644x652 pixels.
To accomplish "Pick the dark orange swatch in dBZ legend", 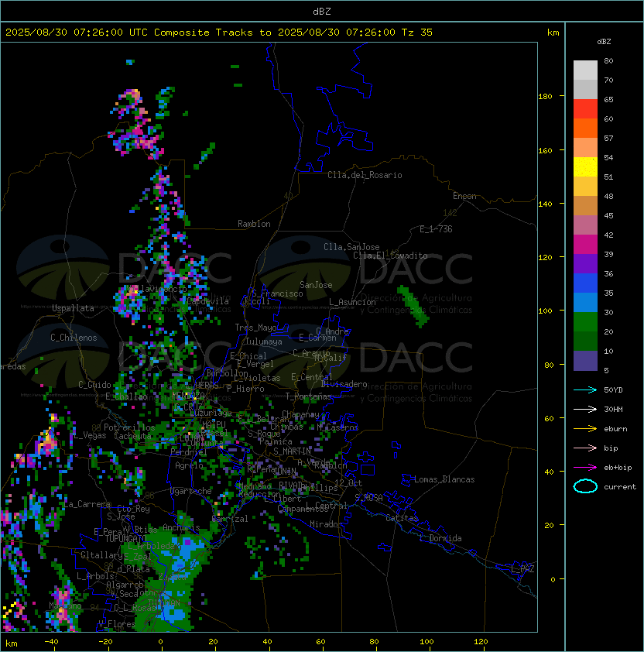I will [585, 129].
